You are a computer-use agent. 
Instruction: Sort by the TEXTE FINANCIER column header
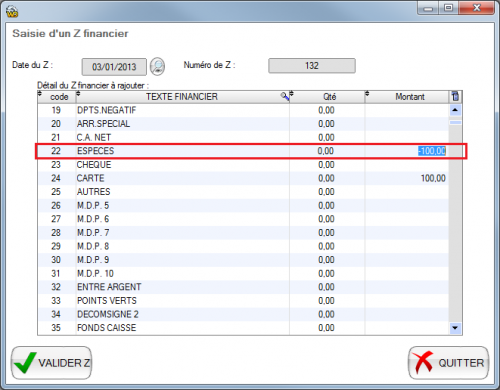182,97
